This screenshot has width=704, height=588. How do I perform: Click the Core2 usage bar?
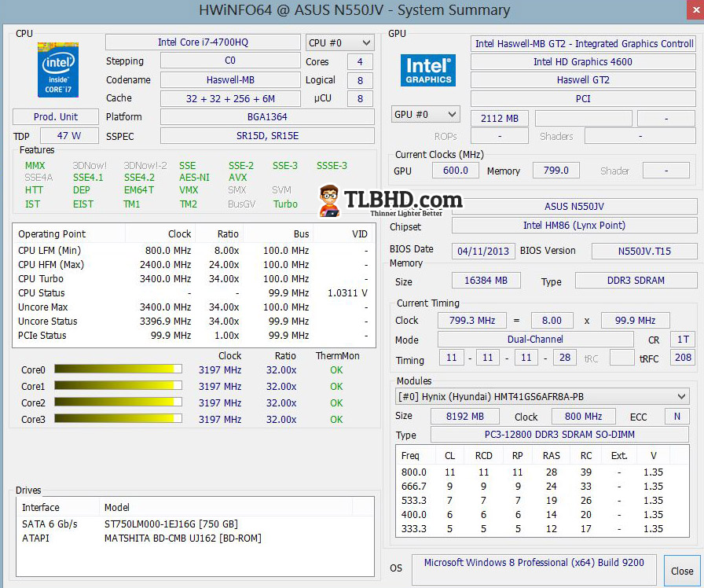click(118, 402)
